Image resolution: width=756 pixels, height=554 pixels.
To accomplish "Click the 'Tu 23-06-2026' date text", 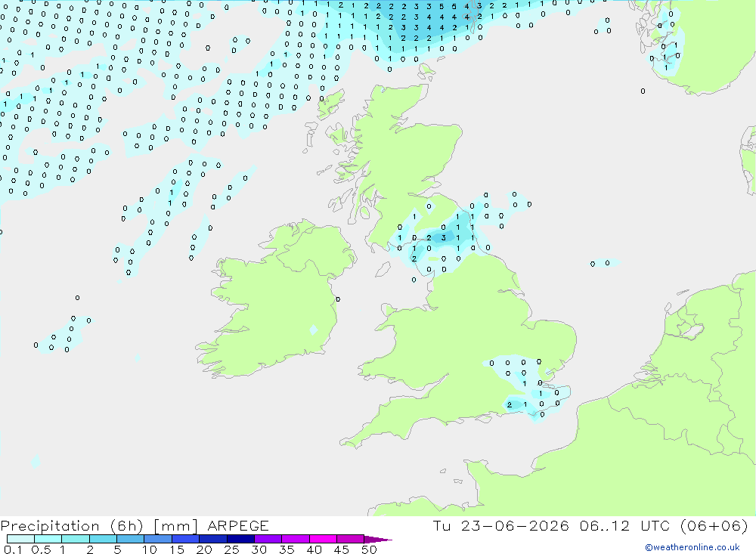I will pyautogui.click(x=500, y=525).
